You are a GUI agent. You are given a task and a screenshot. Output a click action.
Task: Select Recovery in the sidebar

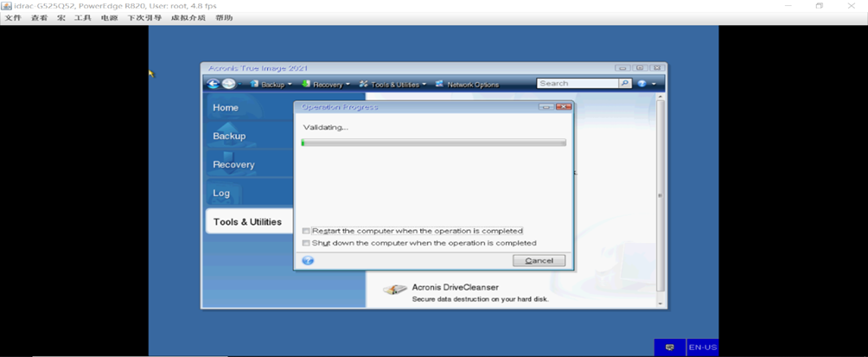248,165
